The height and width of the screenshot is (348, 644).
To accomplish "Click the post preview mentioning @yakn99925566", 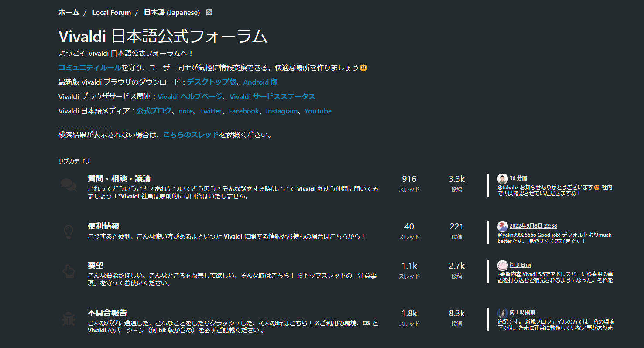I will (x=555, y=238).
